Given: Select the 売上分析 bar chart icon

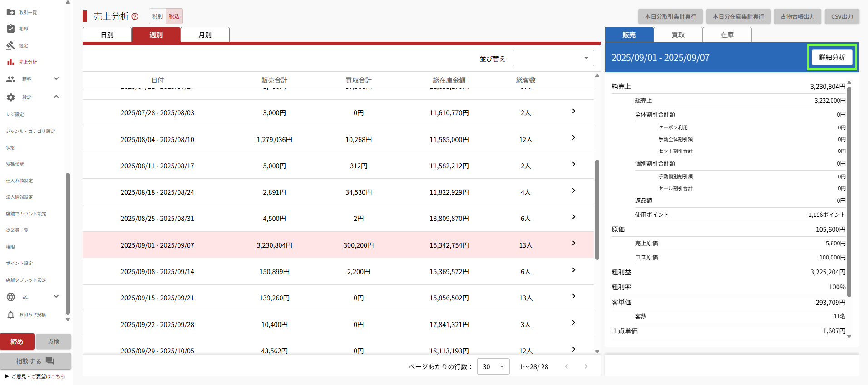Looking at the screenshot, I should [x=11, y=62].
